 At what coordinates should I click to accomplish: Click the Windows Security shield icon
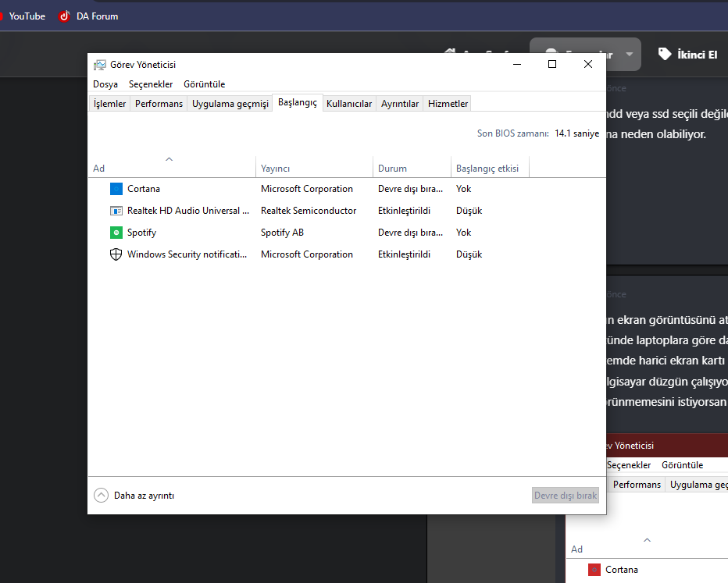(116, 254)
